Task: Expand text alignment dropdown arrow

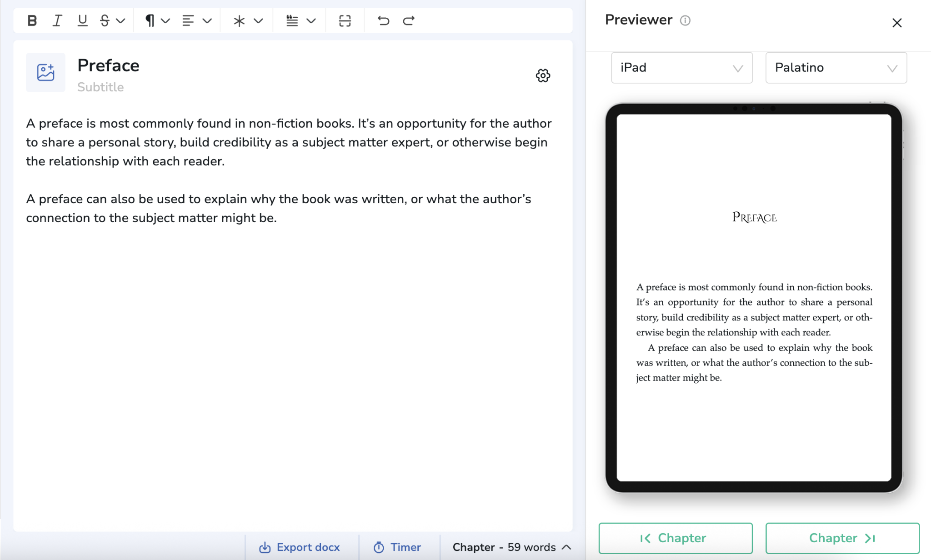Action: point(207,20)
